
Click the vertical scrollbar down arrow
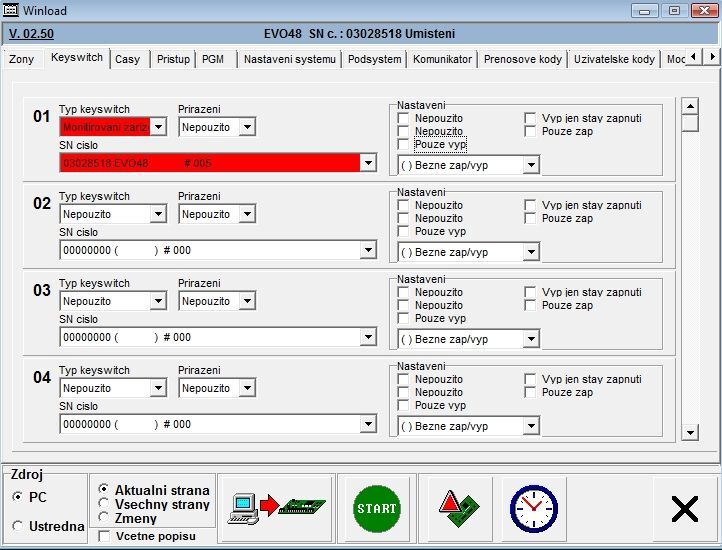(690, 432)
